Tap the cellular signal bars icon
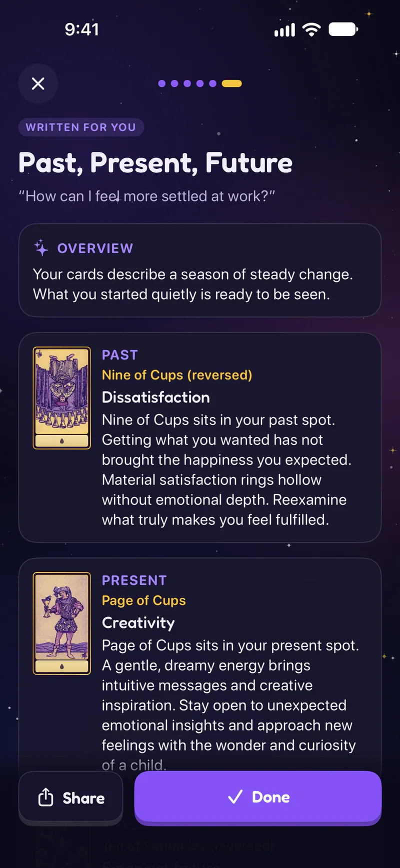Image resolution: width=400 pixels, height=868 pixels. [285, 30]
